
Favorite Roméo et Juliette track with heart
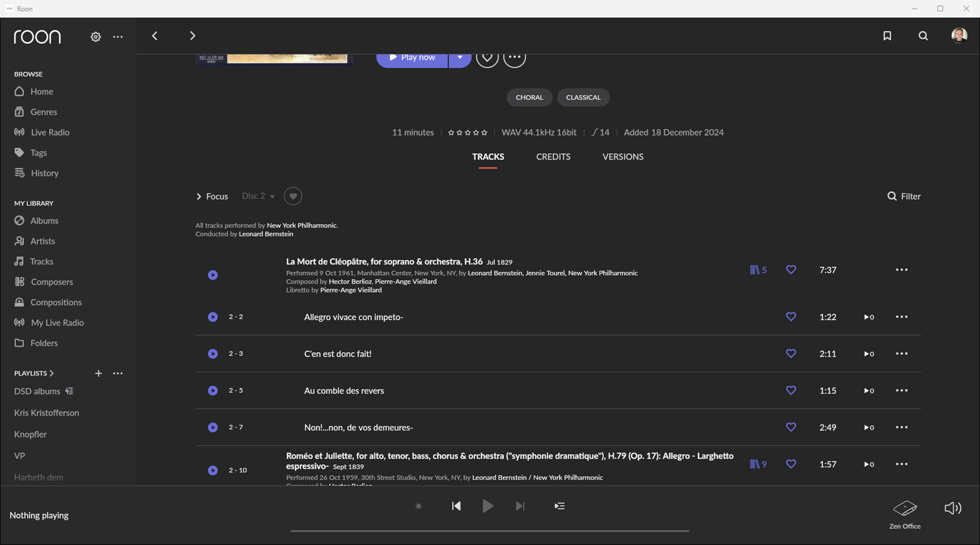coord(791,464)
